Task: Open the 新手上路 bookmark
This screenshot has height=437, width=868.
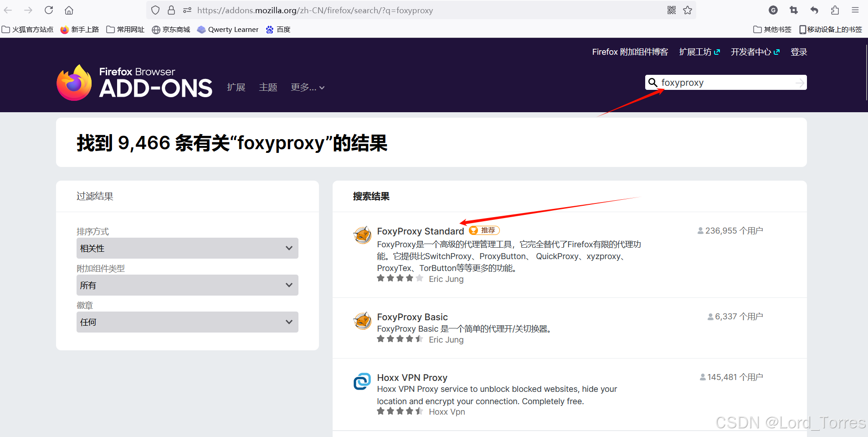Action: [80, 30]
